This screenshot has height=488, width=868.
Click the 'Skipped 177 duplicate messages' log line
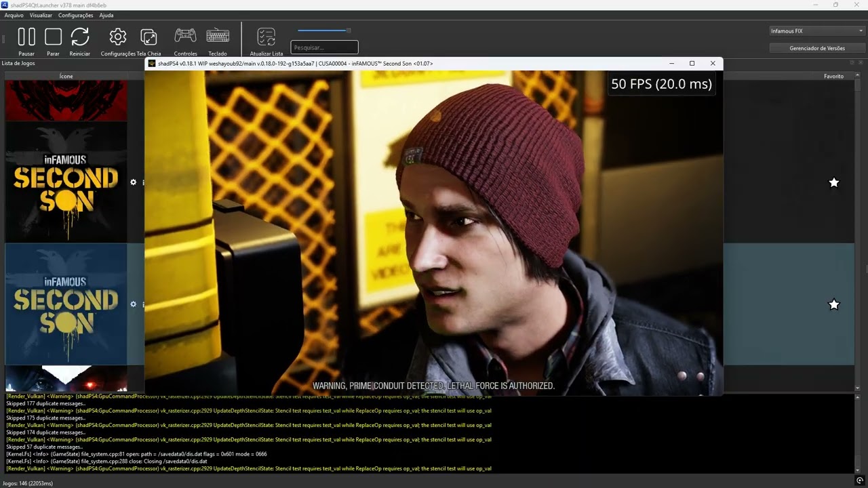pyautogui.click(x=46, y=403)
